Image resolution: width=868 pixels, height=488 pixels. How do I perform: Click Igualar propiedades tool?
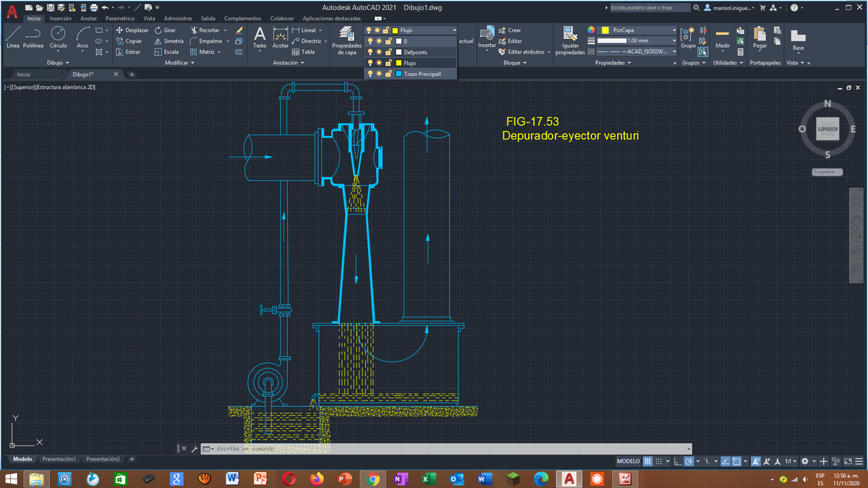[x=570, y=40]
